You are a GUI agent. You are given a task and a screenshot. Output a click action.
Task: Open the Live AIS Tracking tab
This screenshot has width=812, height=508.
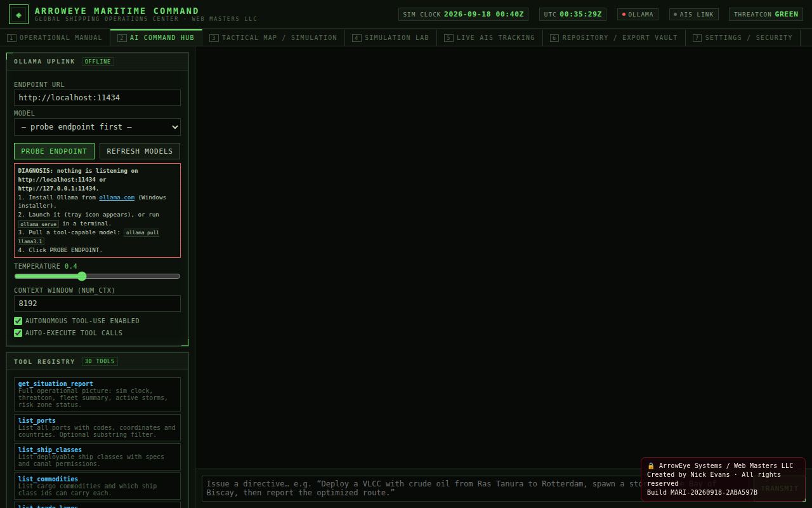pyautogui.click(x=489, y=37)
